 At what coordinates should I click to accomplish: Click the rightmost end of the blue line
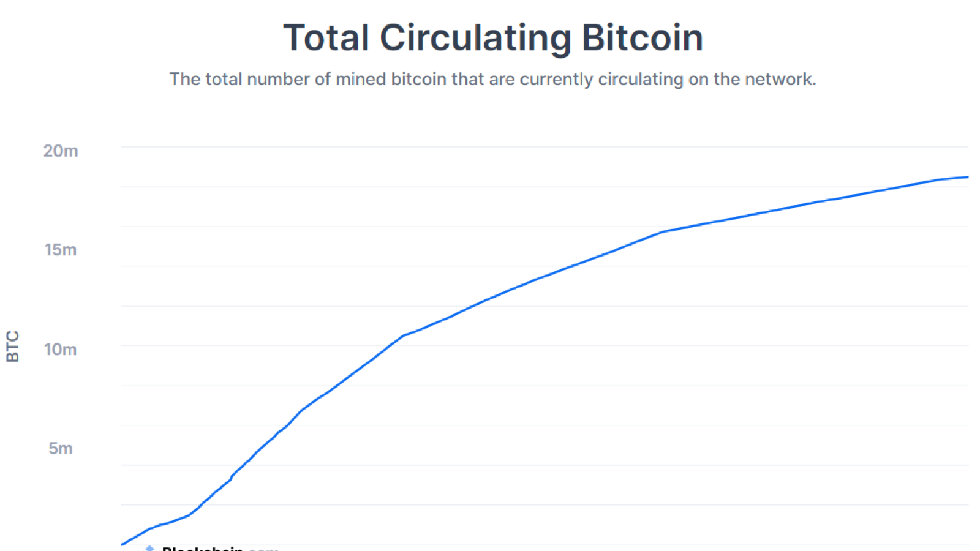point(968,177)
